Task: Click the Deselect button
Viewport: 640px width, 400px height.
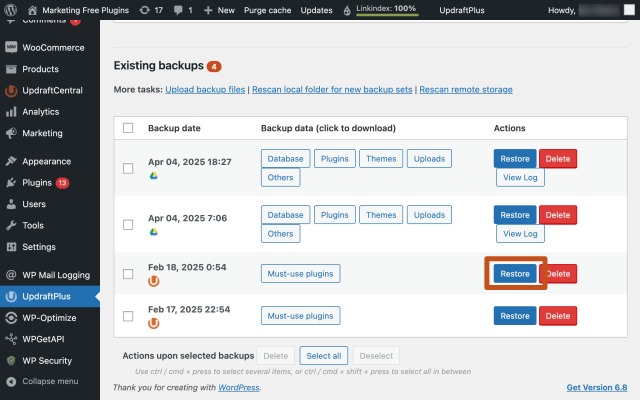Action: click(x=376, y=356)
